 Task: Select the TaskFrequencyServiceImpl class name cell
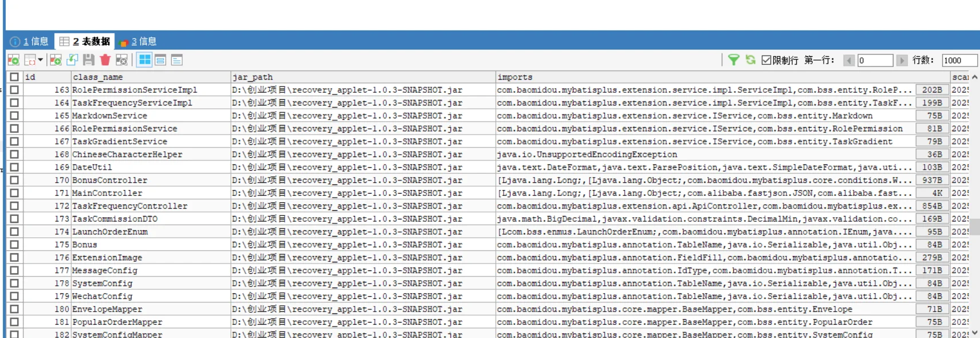pyautogui.click(x=151, y=103)
